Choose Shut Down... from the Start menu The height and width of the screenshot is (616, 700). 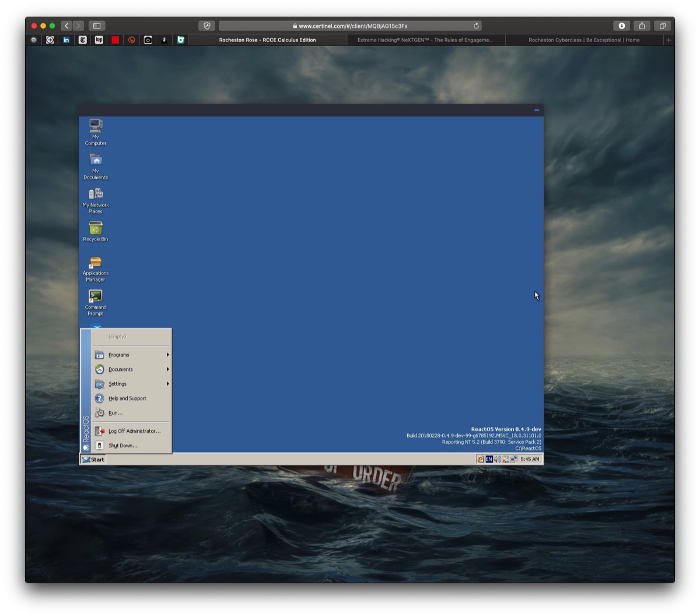tap(131, 446)
